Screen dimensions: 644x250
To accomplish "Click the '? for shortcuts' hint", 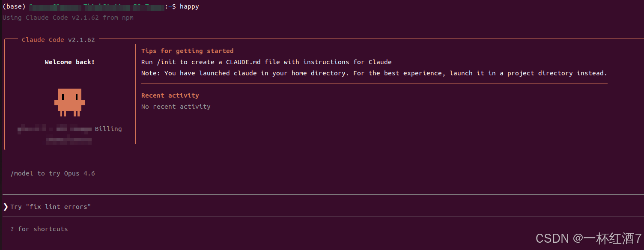I will coord(39,229).
